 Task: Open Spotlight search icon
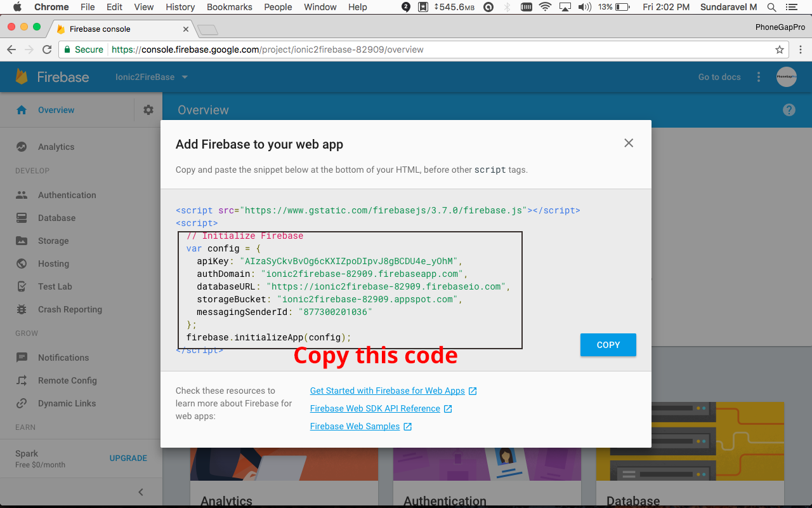(771, 7)
